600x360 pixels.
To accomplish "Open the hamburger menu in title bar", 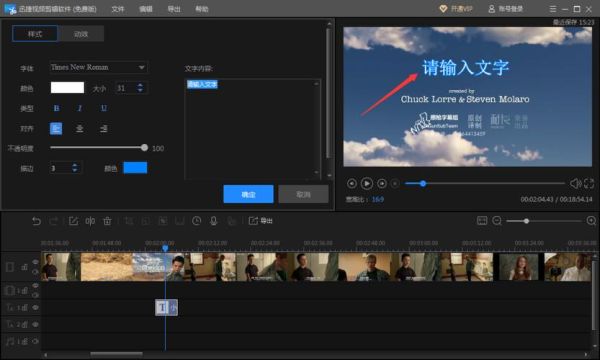I will (x=553, y=9).
